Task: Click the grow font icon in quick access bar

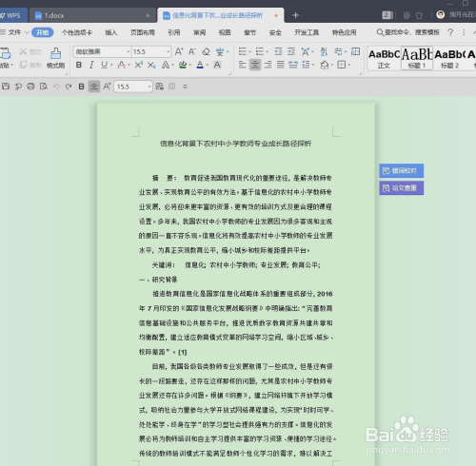Action: (x=107, y=87)
